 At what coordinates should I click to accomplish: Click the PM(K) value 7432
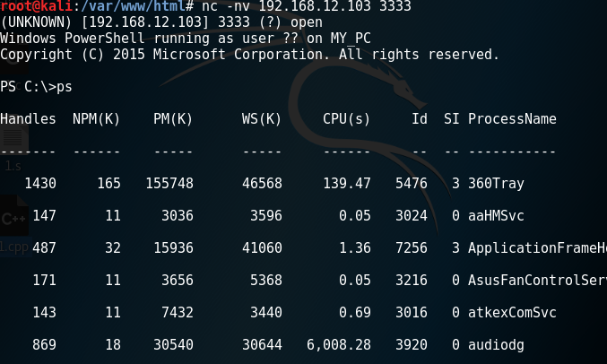(x=178, y=313)
